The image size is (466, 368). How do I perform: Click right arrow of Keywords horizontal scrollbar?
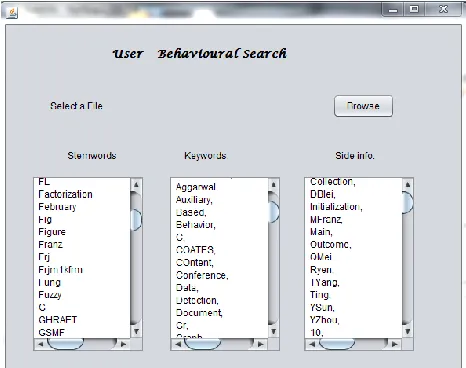(261, 344)
